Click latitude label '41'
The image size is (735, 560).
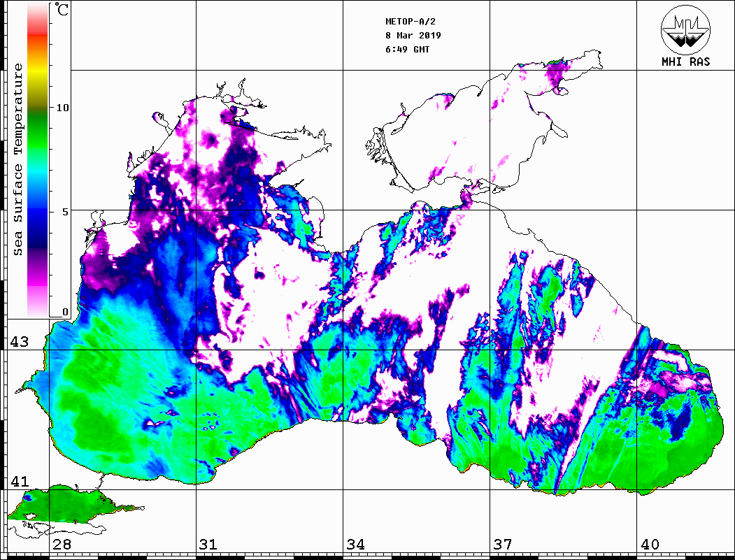tap(20, 482)
